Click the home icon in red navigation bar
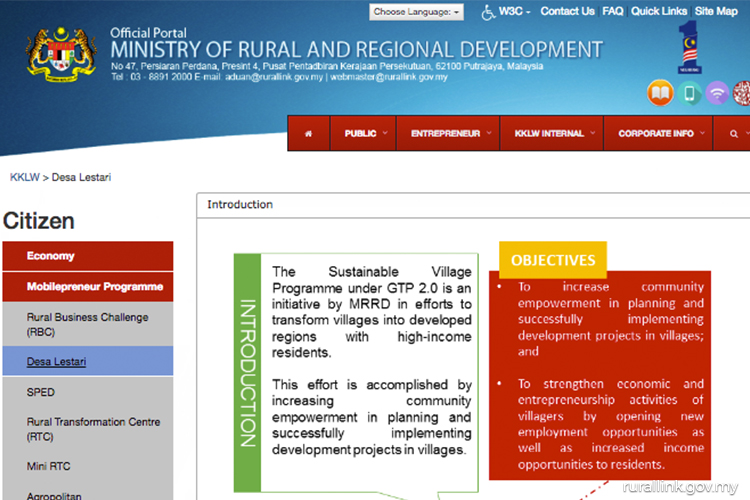 309,133
